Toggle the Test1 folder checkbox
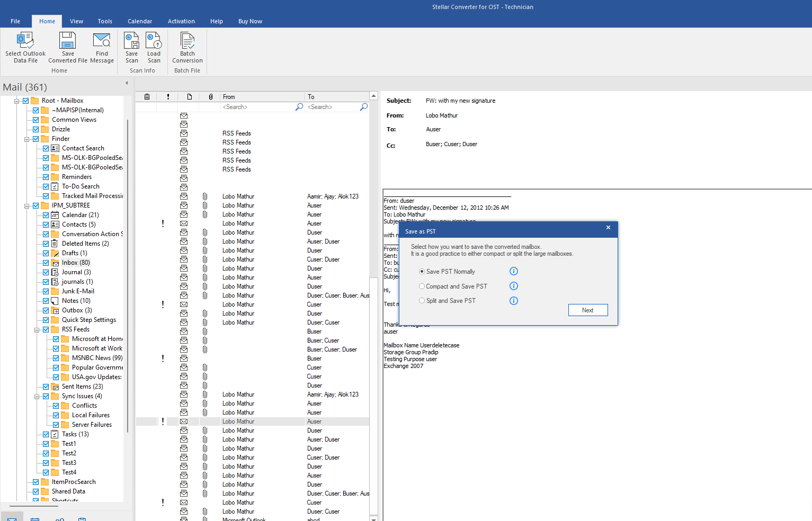812x521 pixels. [46, 444]
